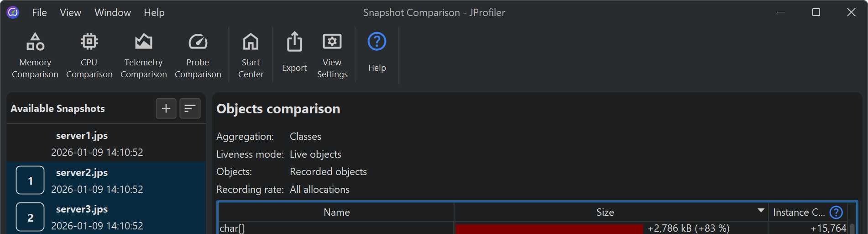Go to the Start Center

(251, 55)
